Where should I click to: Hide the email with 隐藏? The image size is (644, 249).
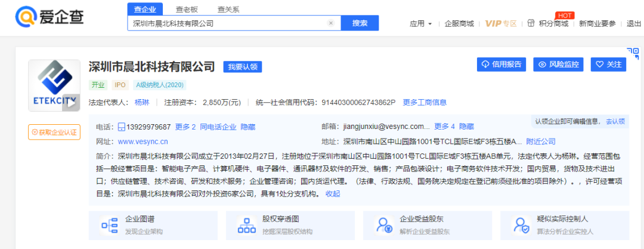click(x=466, y=127)
